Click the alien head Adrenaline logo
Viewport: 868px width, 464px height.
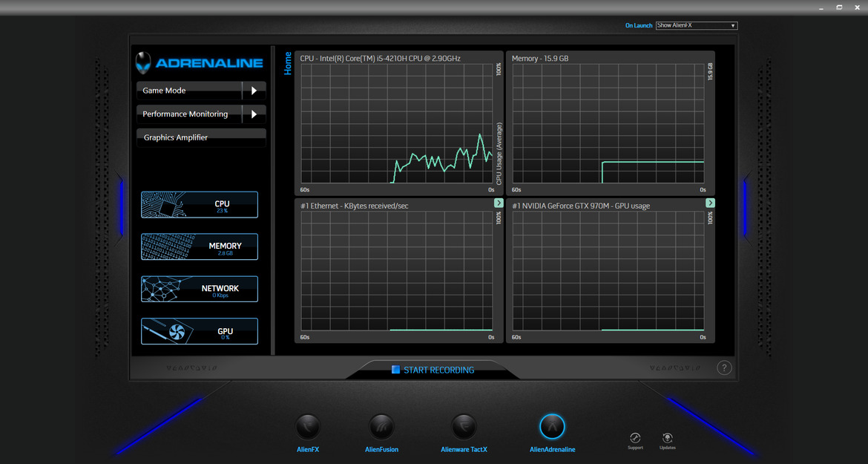tap(143, 63)
